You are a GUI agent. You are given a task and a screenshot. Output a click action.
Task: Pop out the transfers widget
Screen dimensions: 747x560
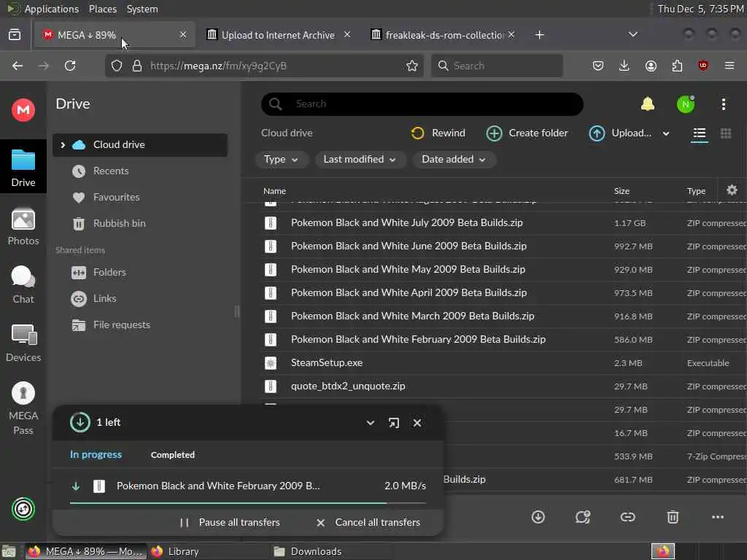click(393, 423)
